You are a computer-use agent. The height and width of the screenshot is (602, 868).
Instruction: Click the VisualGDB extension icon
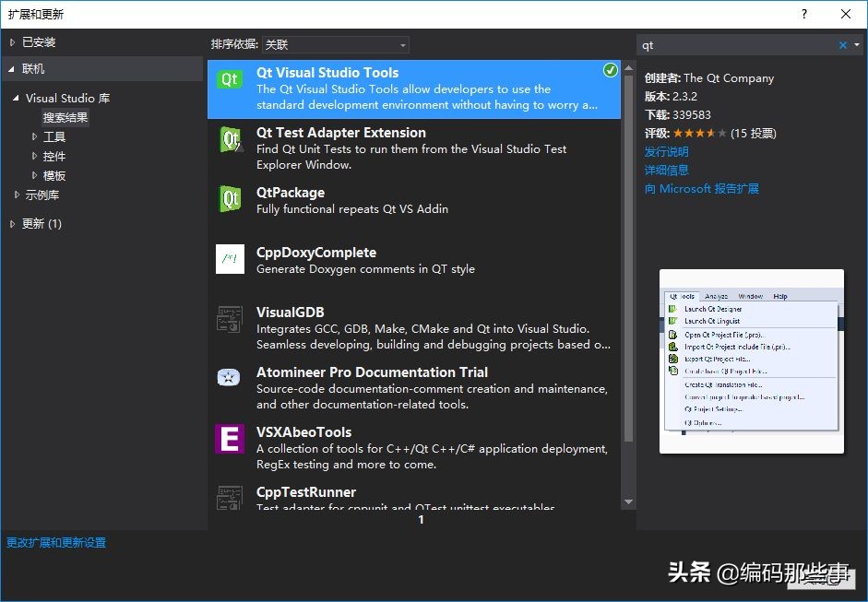coord(229,320)
